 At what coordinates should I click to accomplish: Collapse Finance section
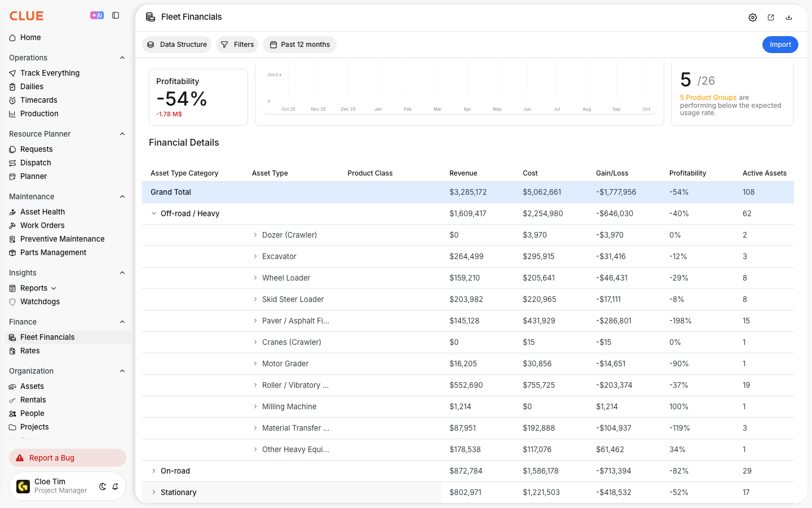(x=122, y=322)
